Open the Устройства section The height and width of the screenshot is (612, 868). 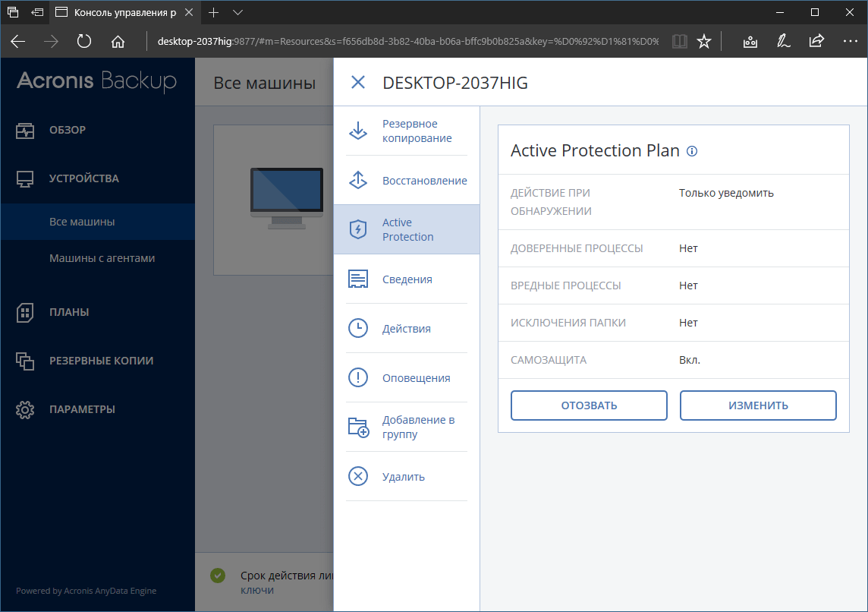coord(84,178)
